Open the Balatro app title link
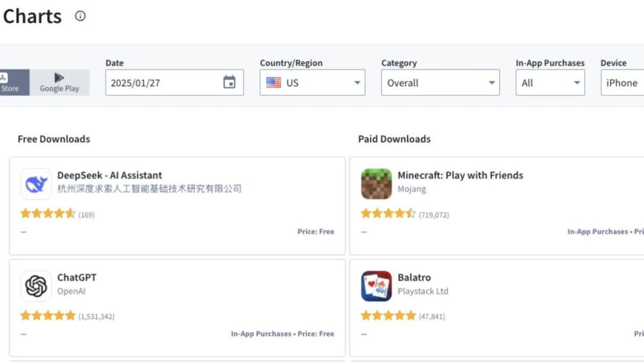The width and height of the screenshot is (644, 362). click(x=414, y=277)
